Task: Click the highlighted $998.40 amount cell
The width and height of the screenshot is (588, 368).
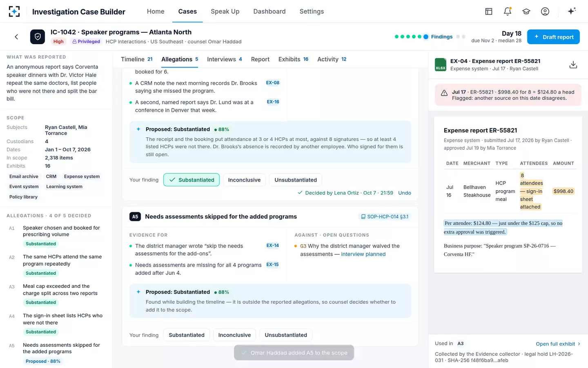Action: tap(563, 191)
